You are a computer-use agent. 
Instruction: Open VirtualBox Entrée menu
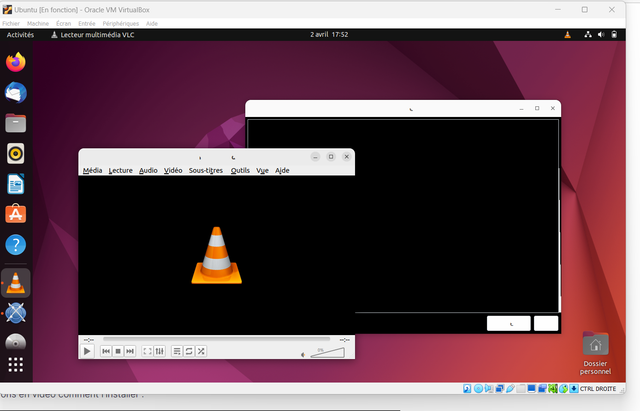click(x=87, y=24)
